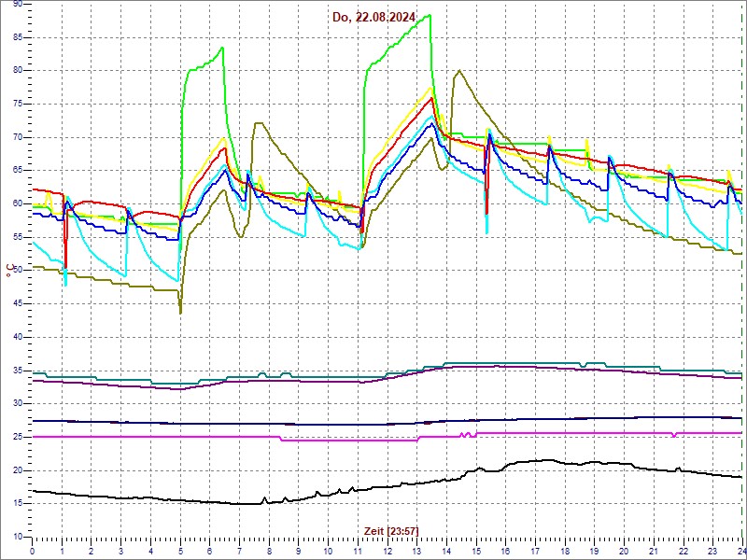Screen dimensions: 747x560
Task: Click the '25' temperature axis value
Action: coord(18,437)
